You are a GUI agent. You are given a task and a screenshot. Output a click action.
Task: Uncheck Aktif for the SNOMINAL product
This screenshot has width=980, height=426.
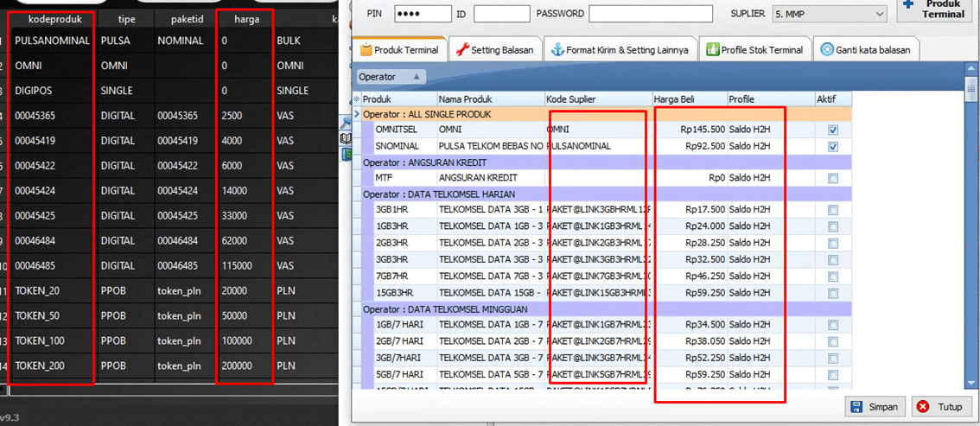(832, 147)
